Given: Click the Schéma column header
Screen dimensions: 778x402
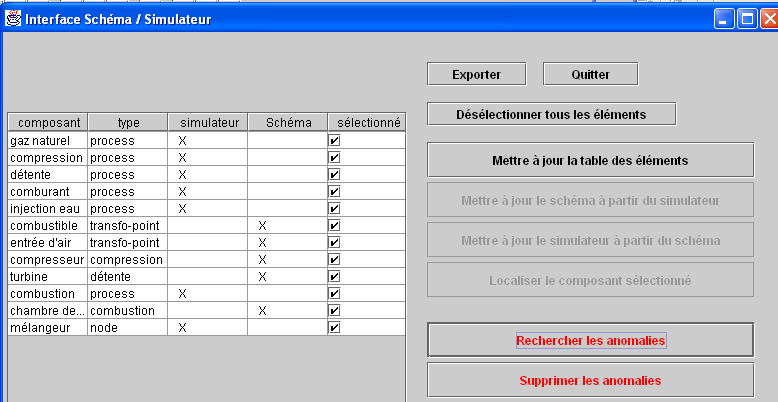Looking at the screenshot, I should pos(288,123).
